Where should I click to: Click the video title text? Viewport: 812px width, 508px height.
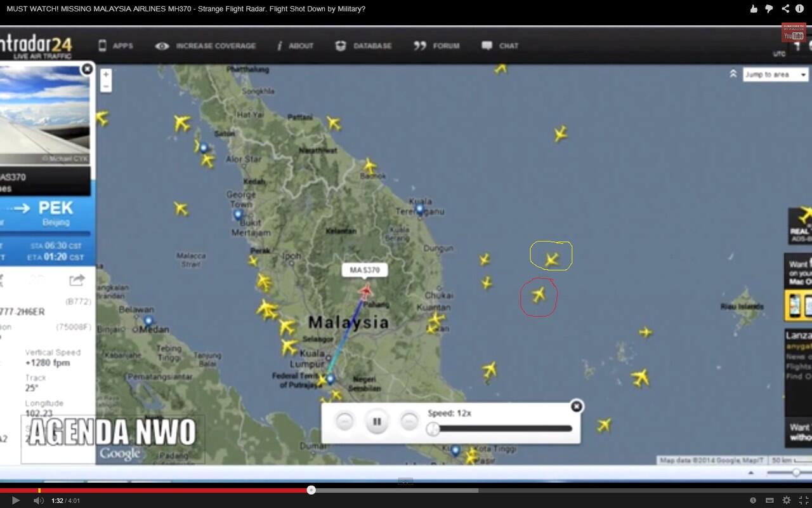[x=186, y=9]
